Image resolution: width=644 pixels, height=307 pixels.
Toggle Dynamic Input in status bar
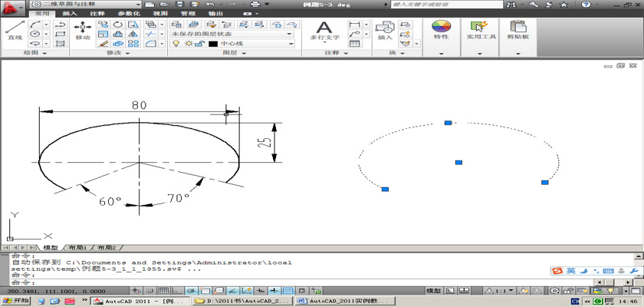261,291
